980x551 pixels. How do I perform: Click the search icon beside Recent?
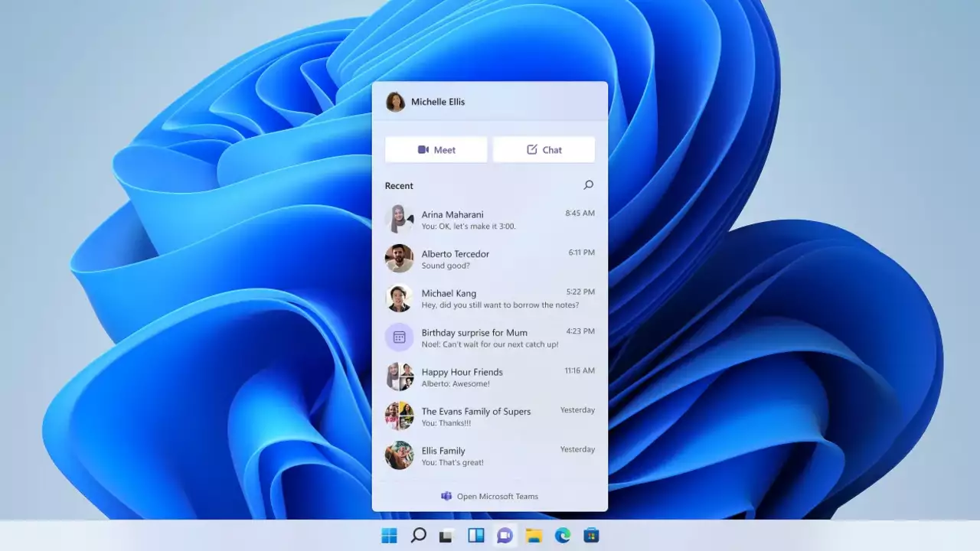coord(588,185)
